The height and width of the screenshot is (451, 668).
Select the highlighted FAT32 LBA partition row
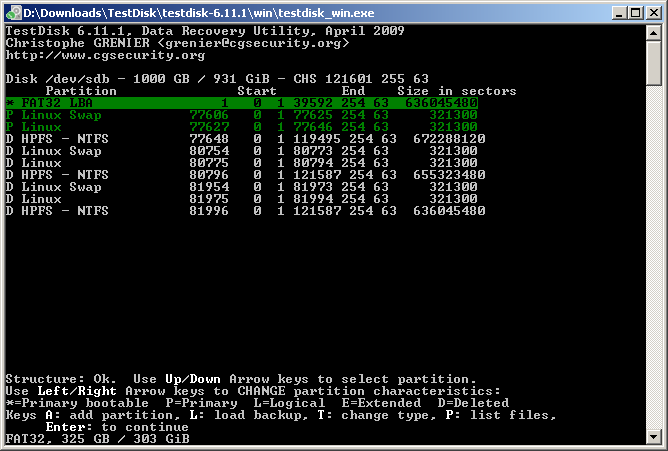(x=242, y=103)
